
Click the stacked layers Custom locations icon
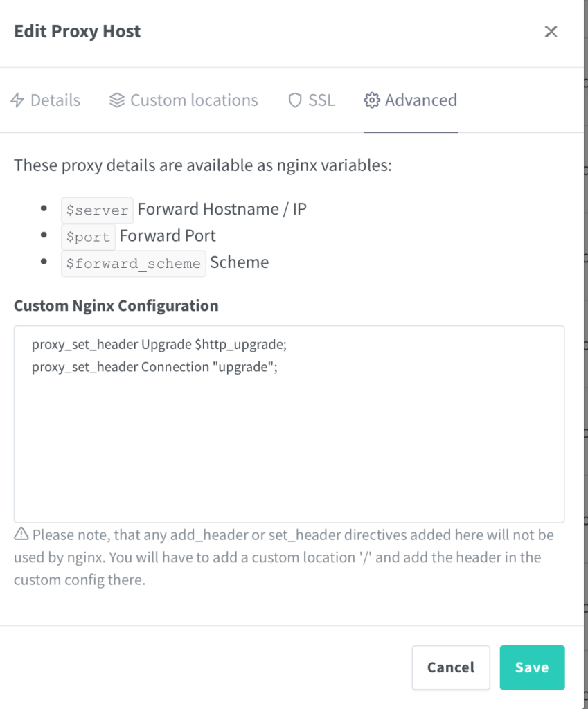point(116,100)
